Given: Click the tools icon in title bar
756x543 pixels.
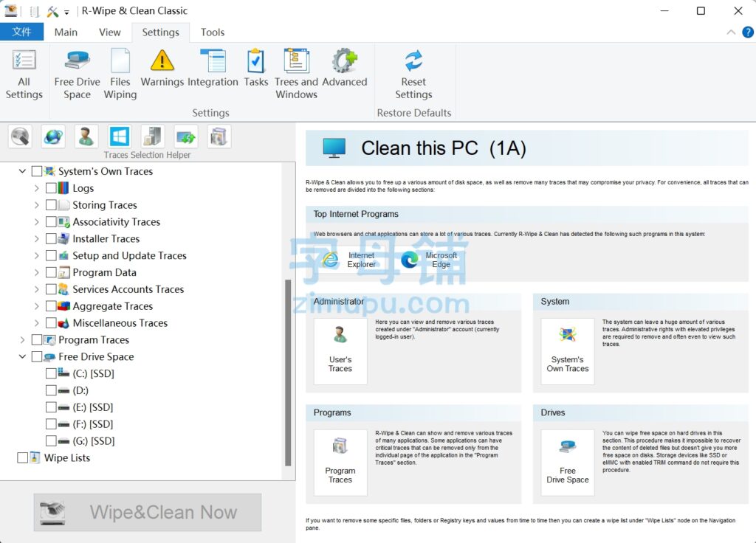Looking at the screenshot, I should pos(52,10).
